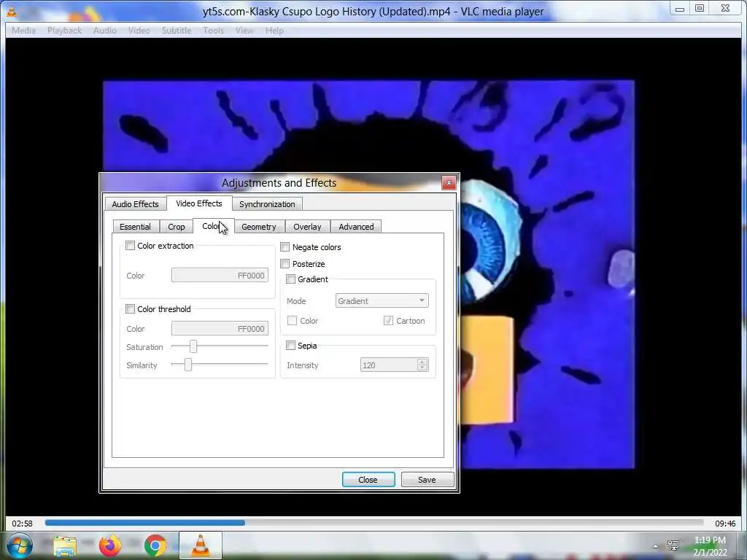Show hidden tray icons arrow
747x560 pixels.
[656, 546]
